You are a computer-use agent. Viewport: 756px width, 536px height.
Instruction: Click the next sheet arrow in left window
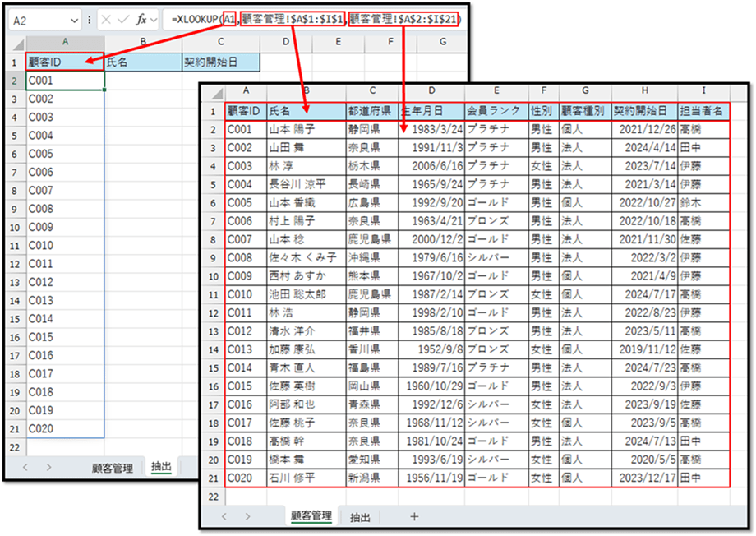48,467
